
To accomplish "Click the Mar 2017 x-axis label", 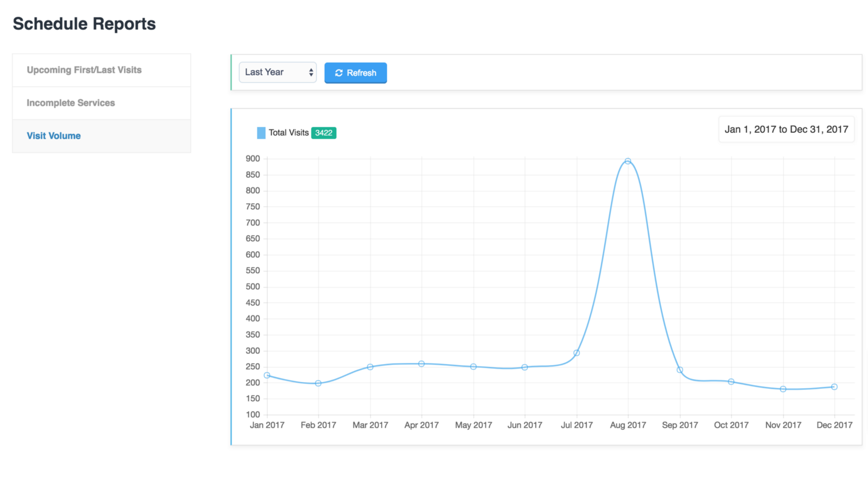I will [371, 425].
